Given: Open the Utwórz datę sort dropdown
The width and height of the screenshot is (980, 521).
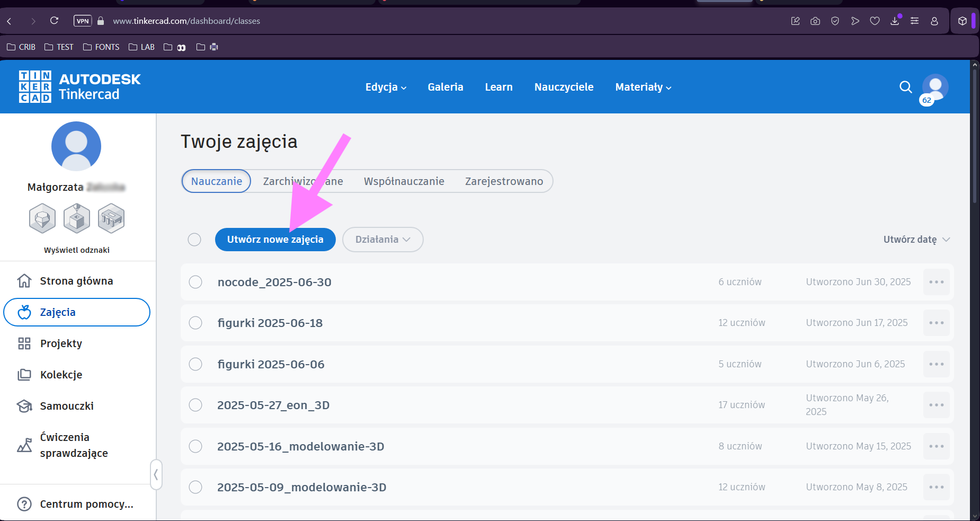Looking at the screenshot, I should pos(916,240).
